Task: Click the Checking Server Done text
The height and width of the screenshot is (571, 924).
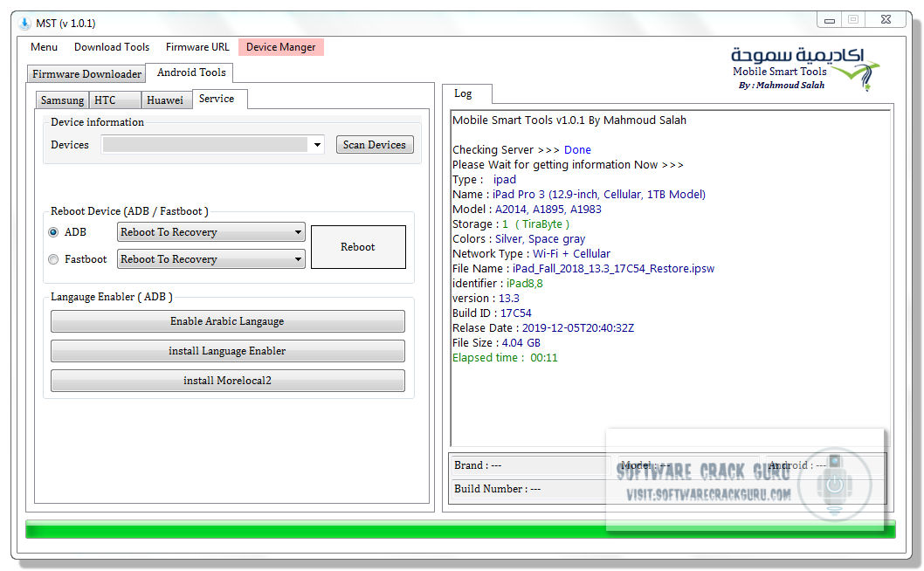Action: [x=521, y=149]
